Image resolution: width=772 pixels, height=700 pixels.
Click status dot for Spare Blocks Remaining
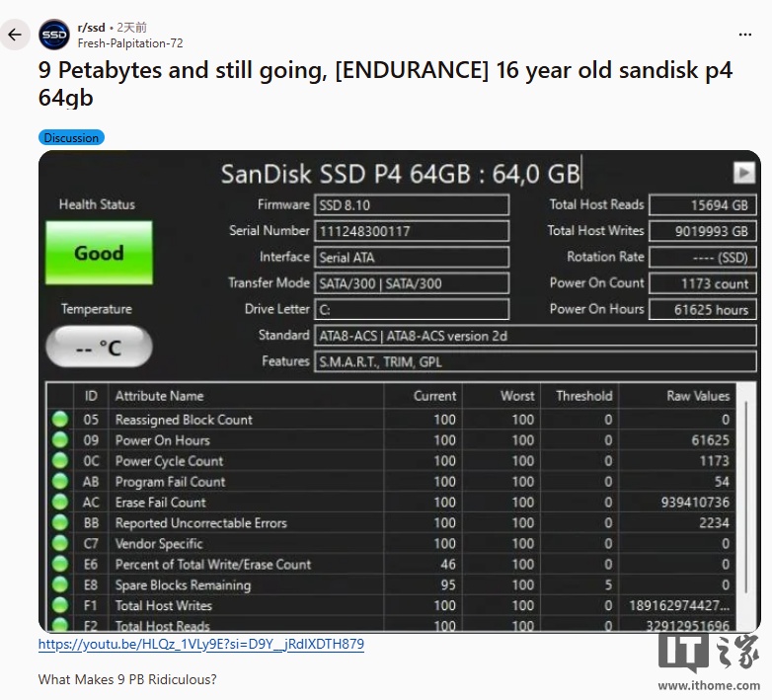click(x=60, y=584)
